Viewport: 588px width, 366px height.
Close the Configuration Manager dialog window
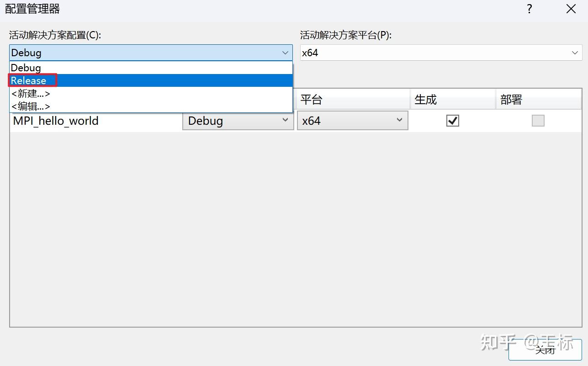pos(571,9)
